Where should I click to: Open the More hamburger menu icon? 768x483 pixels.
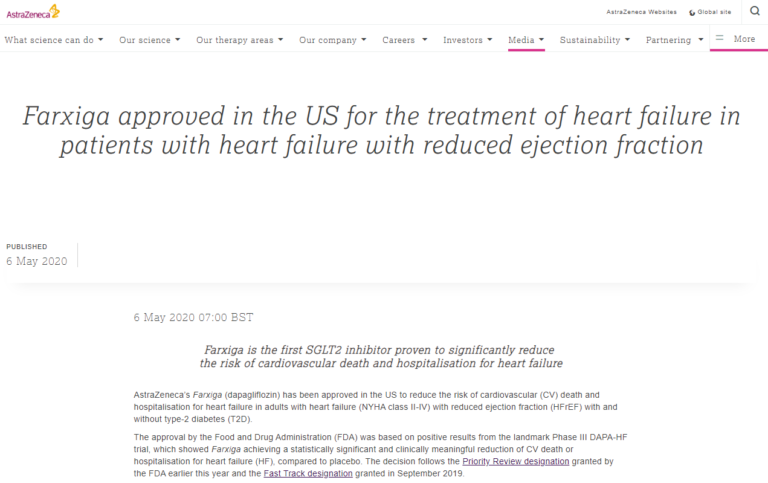(719, 38)
